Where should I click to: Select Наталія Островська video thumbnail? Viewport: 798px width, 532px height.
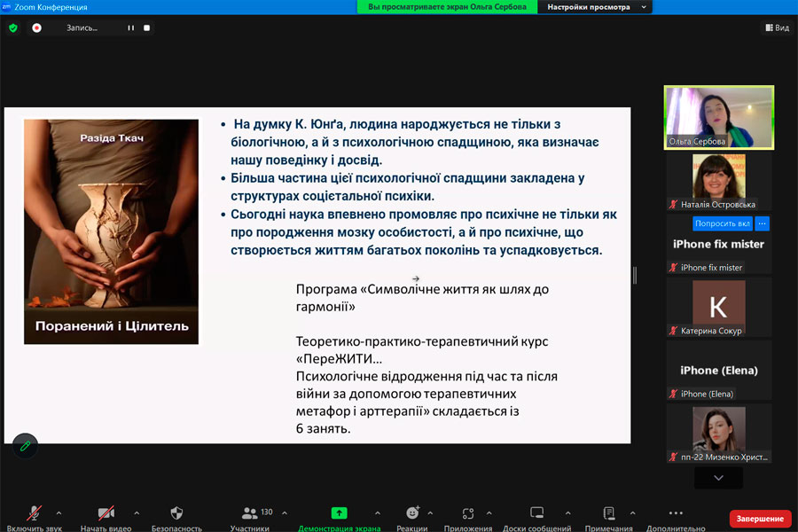pyautogui.click(x=719, y=182)
